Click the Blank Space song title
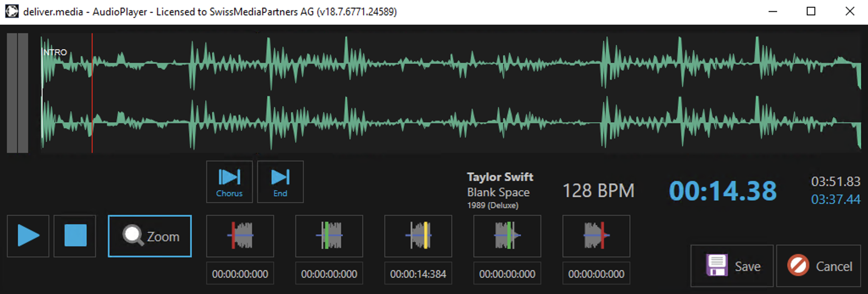 [x=498, y=192]
